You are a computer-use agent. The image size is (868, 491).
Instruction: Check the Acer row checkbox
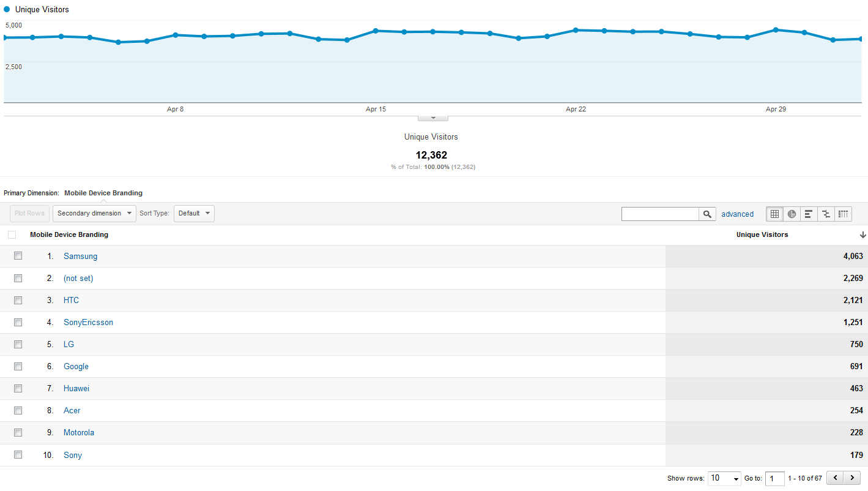point(18,410)
